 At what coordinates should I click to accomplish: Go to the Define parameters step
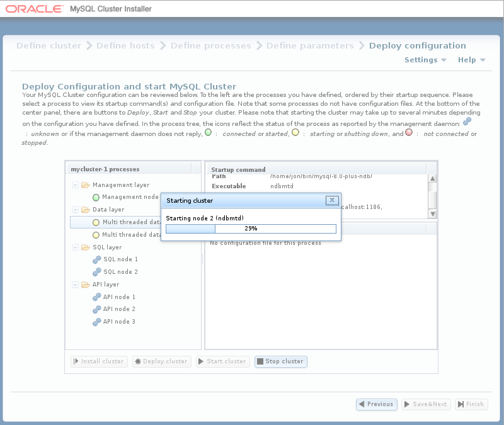310,45
